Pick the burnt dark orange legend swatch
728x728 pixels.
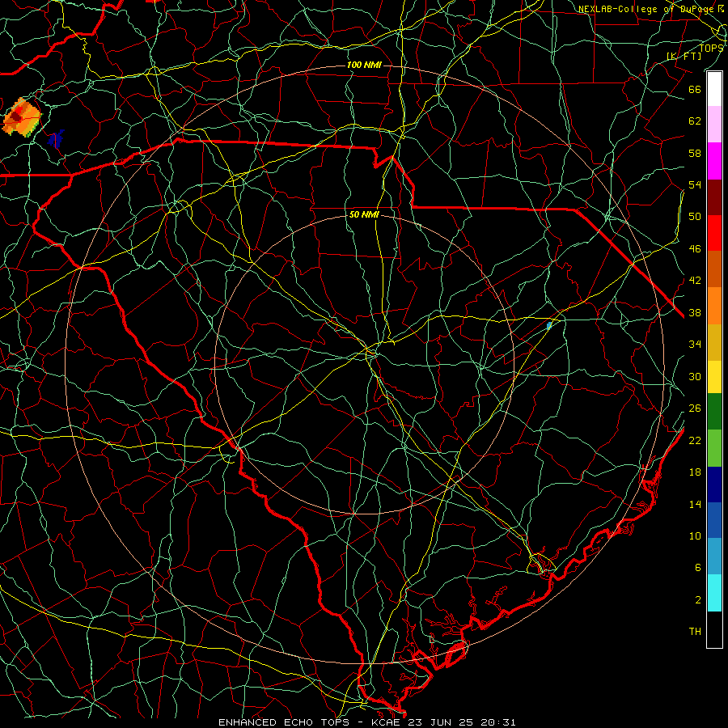[x=714, y=269]
